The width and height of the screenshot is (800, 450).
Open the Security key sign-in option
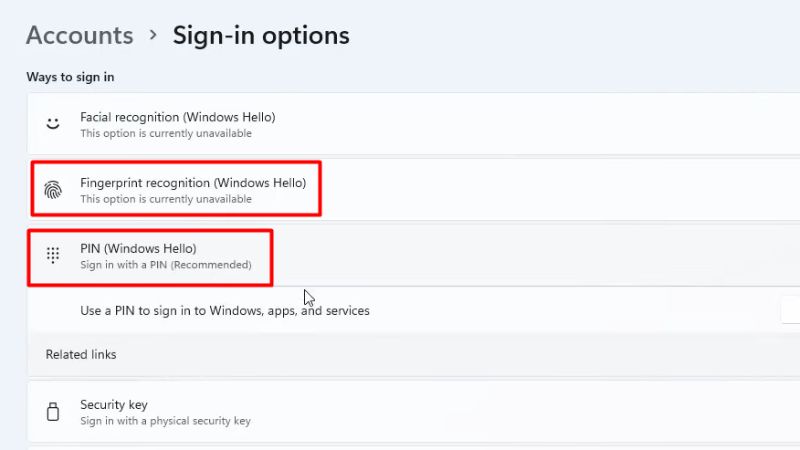click(414, 412)
